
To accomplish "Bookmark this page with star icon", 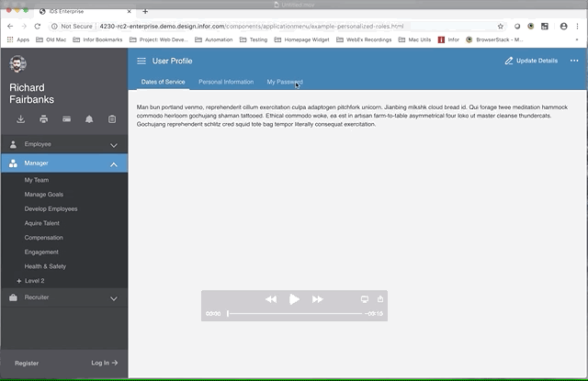I will pyautogui.click(x=500, y=27).
